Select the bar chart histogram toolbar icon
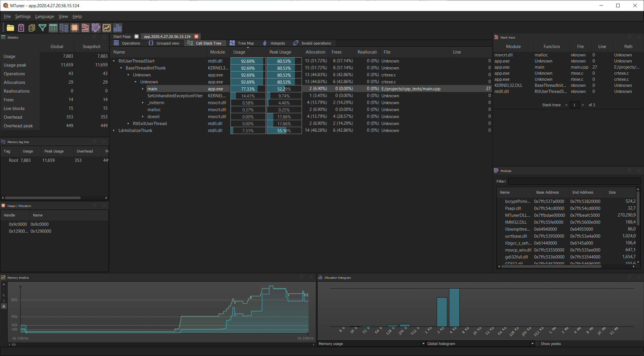Screen dimensions: 644x356 (117, 28)
